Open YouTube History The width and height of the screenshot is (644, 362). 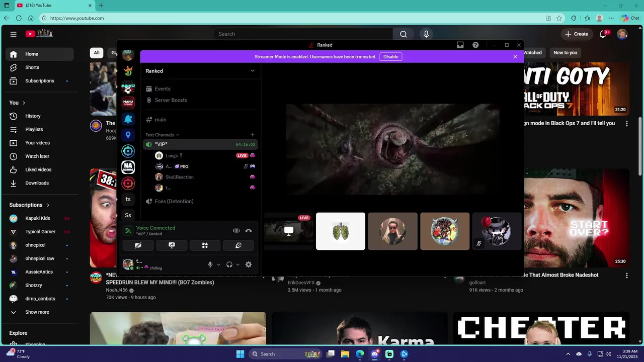point(40,116)
